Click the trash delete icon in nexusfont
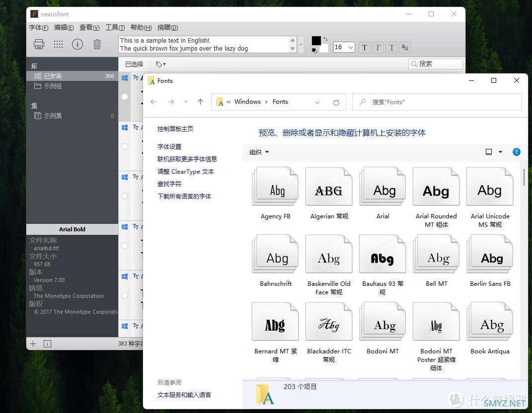 point(97,44)
